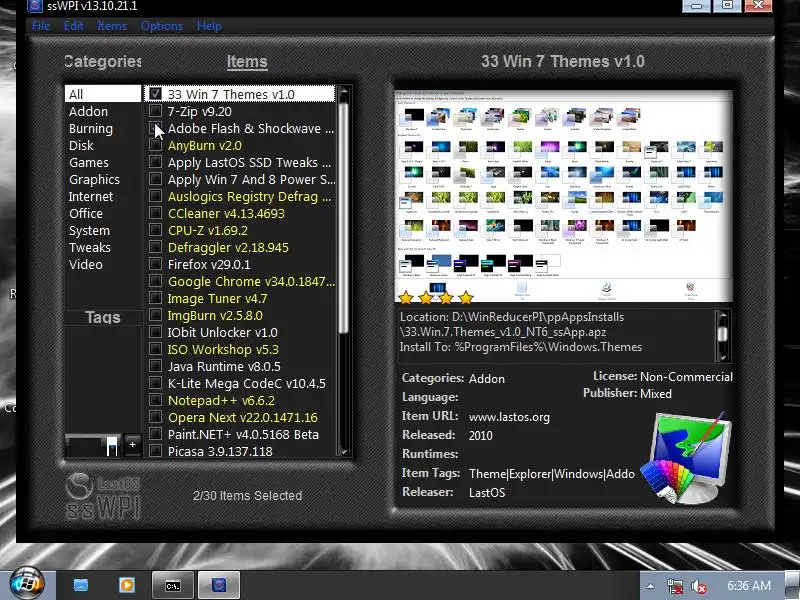Select K-Lite Mega CodeC v10.4.5 item

coord(246,384)
